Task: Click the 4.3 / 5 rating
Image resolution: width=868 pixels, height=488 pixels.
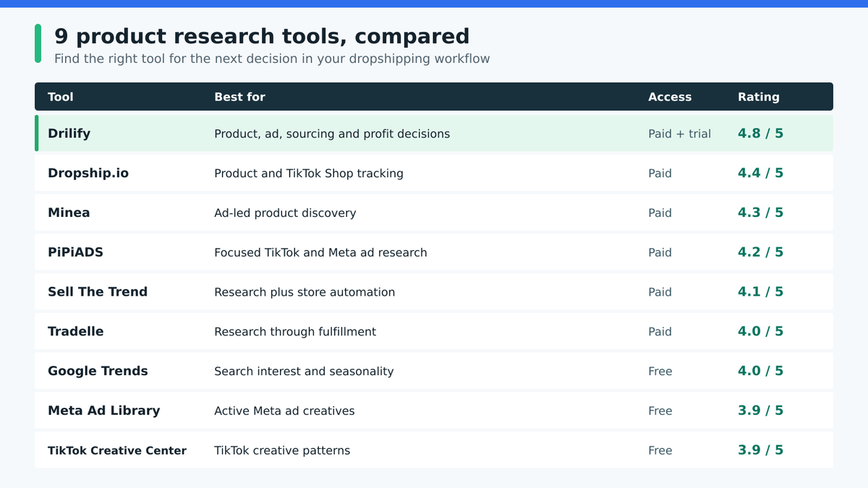Action: [x=760, y=213]
